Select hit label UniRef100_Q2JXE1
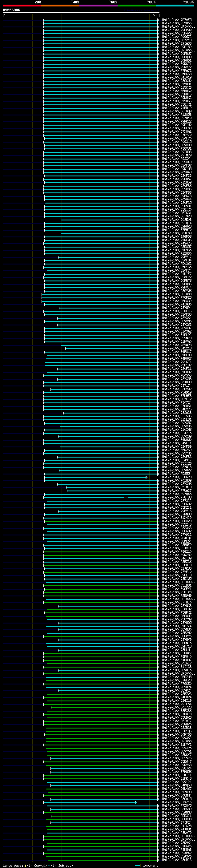 coord(177,548)
